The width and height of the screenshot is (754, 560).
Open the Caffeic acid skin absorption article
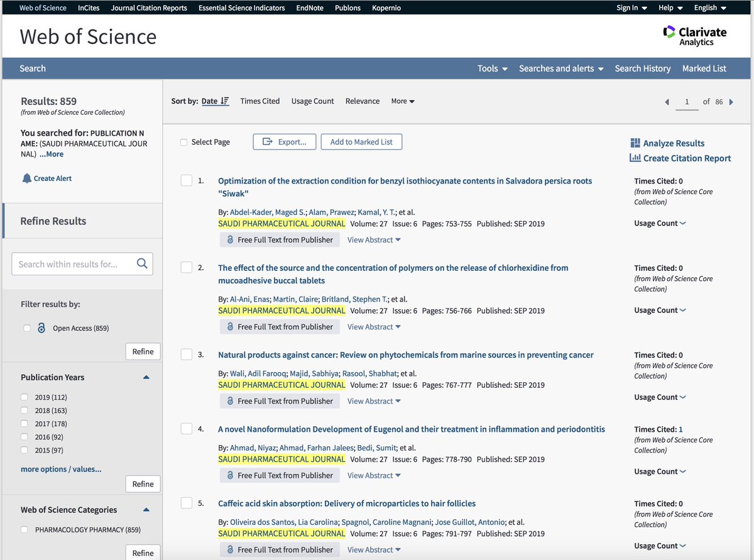(x=347, y=503)
